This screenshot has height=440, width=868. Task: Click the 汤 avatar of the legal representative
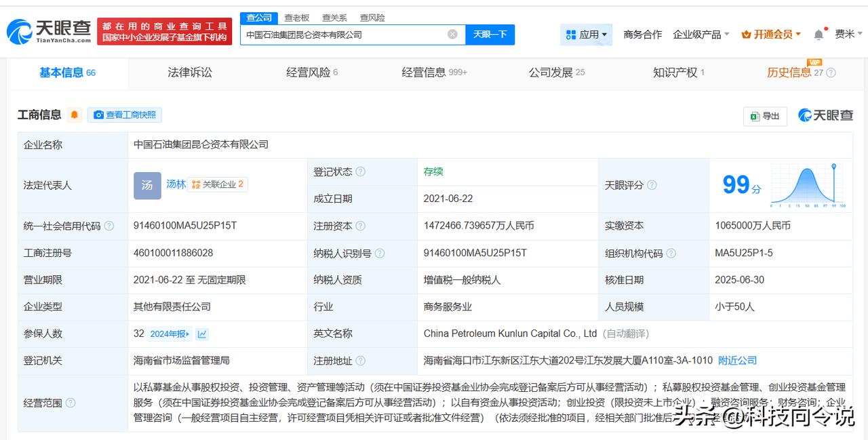[147, 185]
